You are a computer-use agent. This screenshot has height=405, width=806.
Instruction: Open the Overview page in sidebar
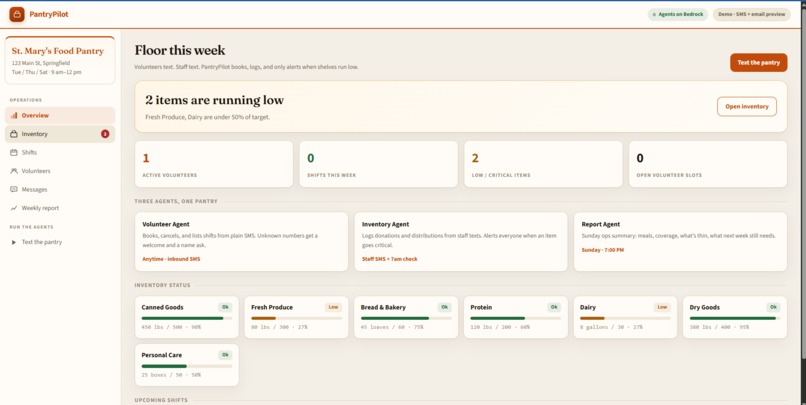60,116
